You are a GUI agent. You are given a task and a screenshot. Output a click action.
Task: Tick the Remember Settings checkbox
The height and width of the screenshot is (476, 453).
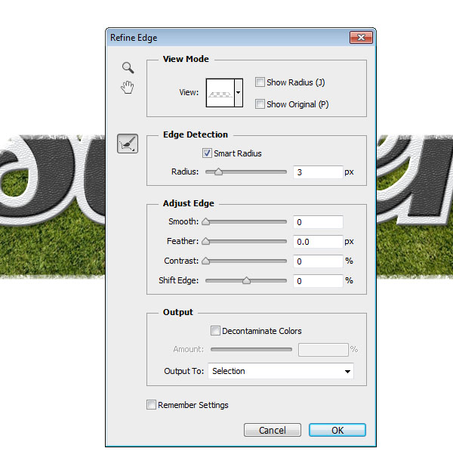pyautogui.click(x=151, y=405)
